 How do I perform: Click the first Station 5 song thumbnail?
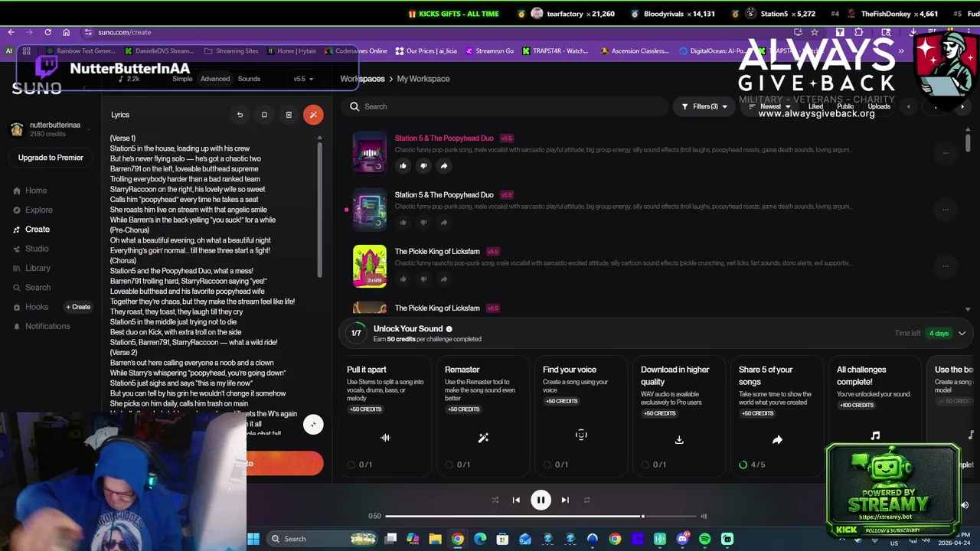click(x=370, y=152)
